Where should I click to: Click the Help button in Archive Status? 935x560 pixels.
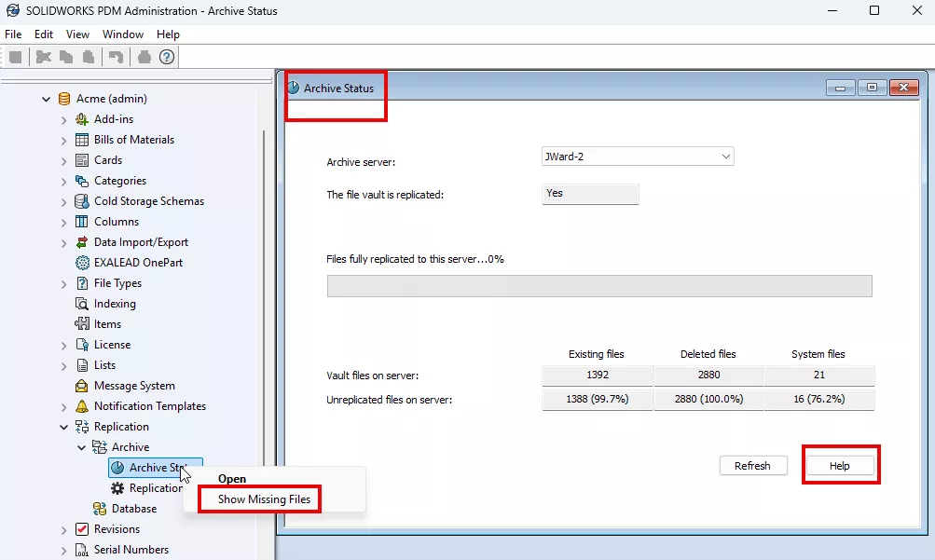point(840,466)
